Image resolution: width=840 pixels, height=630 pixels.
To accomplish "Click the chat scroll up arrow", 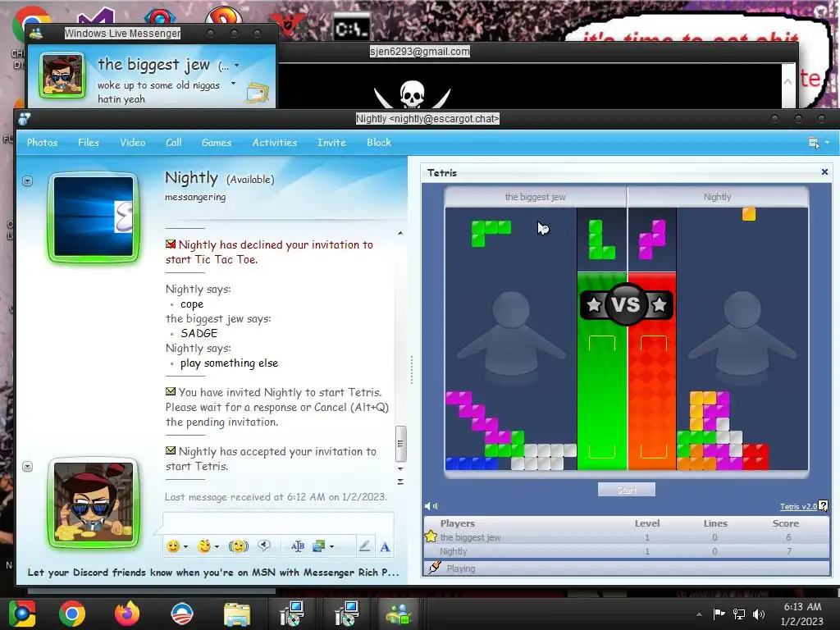I will (x=400, y=233).
